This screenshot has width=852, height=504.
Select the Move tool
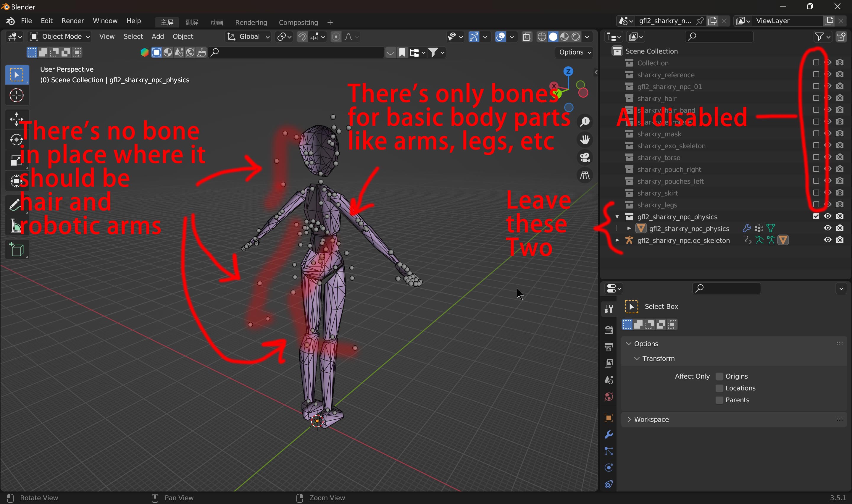point(16,119)
